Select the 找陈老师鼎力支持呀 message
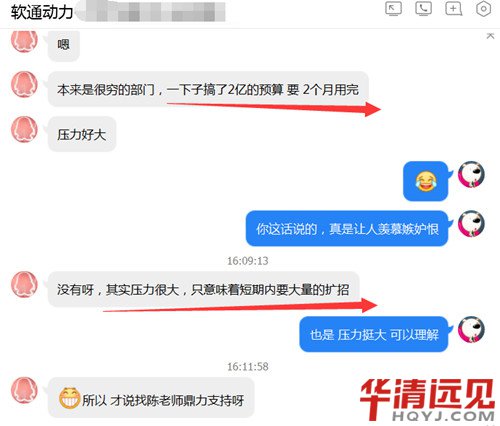 pos(151,398)
